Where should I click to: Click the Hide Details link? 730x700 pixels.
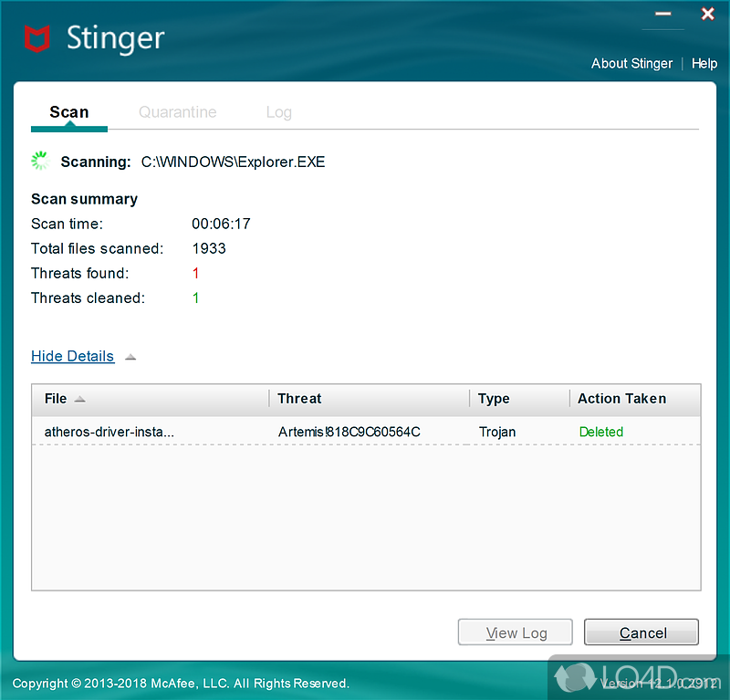pyautogui.click(x=73, y=356)
